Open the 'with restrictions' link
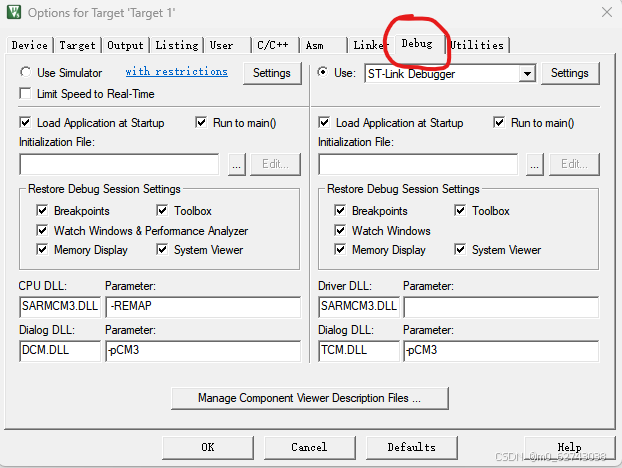 (x=177, y=71)
